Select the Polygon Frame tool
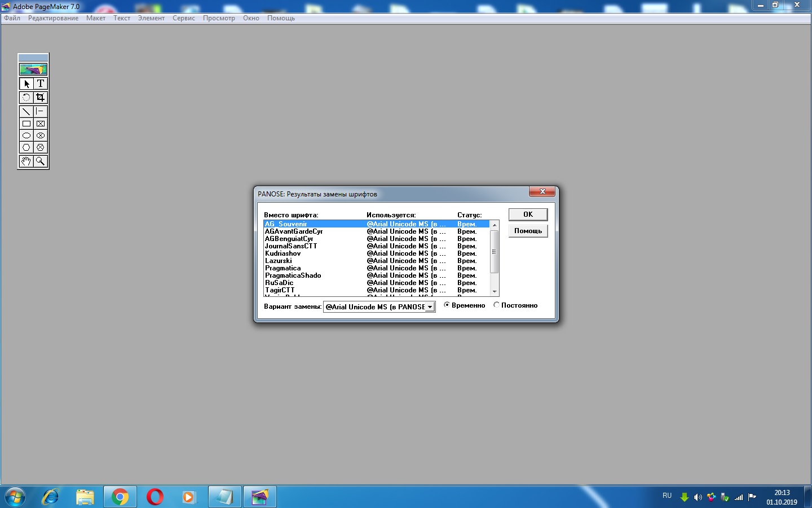 click(41, 147)
